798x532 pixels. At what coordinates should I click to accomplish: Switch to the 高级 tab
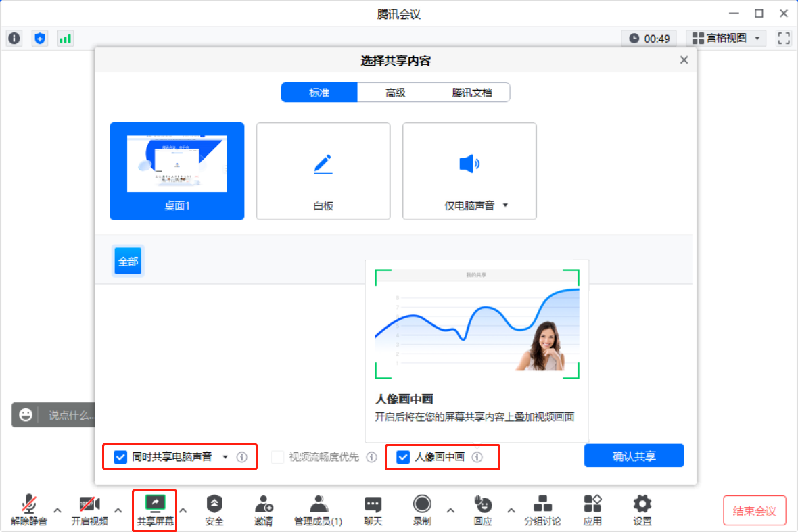pos(396,93)
